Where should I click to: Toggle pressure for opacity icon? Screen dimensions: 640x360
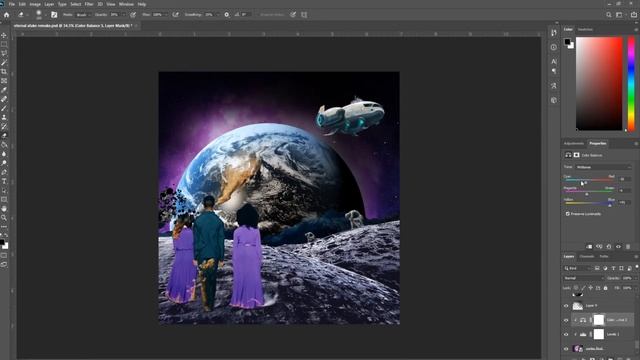coord(133,15)
